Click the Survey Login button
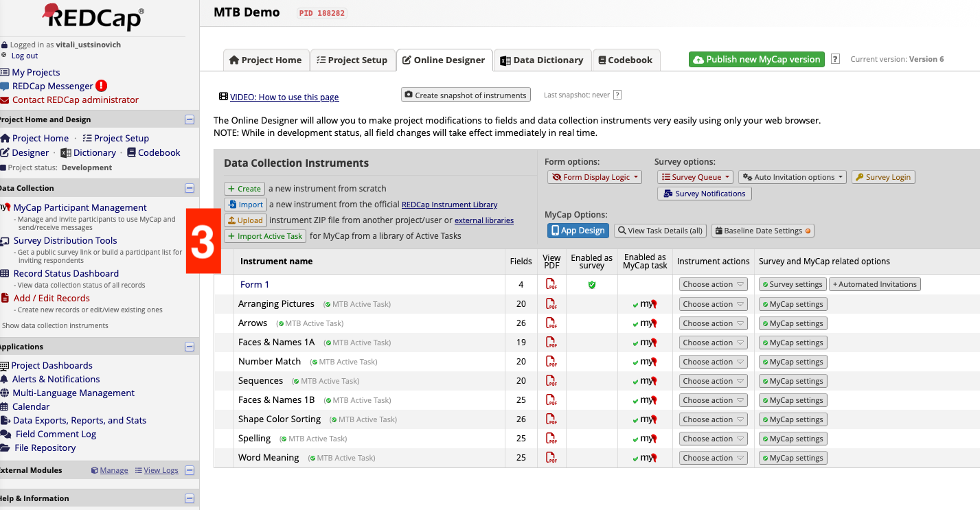Screen dimensions: 980x510 [x=883, y=177]
